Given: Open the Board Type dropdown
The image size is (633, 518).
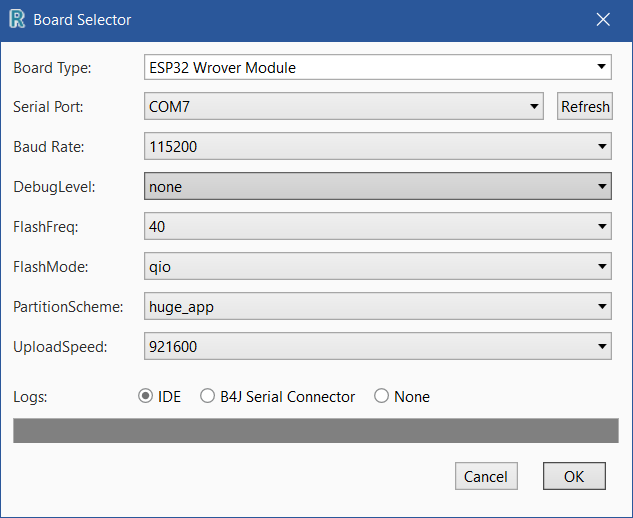Looking at the screenshot, I should (x=377, y=68).
